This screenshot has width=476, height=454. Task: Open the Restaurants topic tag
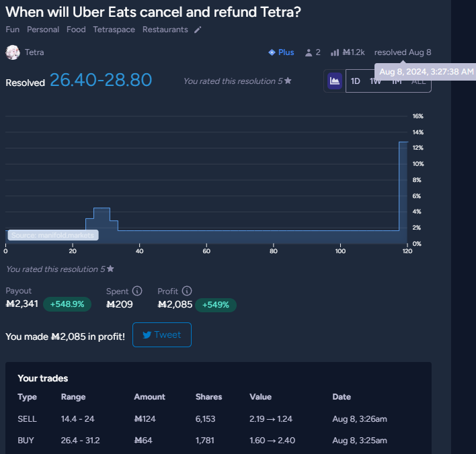coord(165,30)
